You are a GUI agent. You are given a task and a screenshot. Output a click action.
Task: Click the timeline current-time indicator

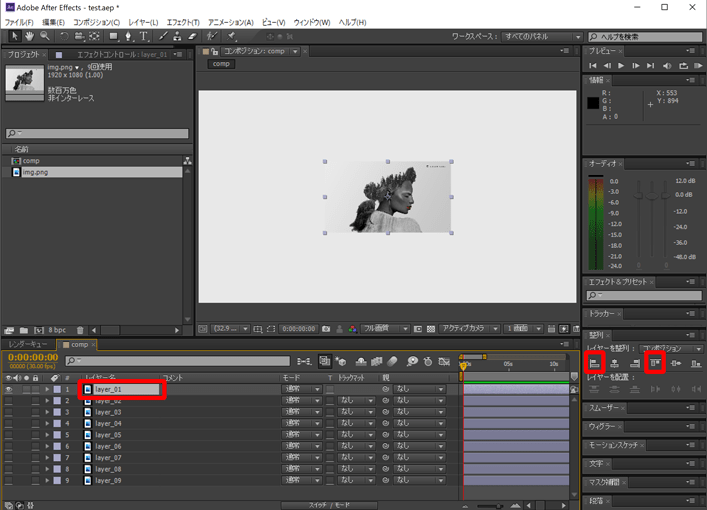pos(463,365)
